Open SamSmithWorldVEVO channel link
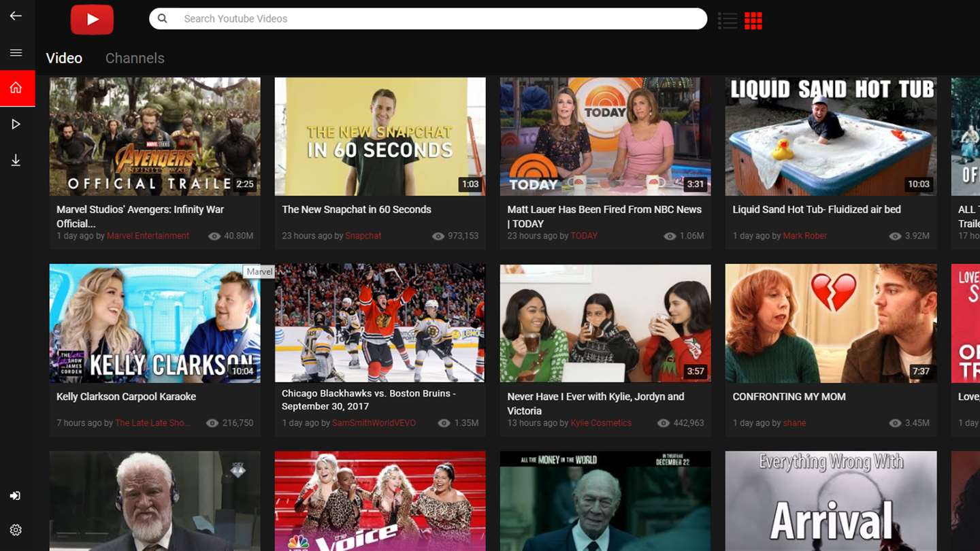 tap(374, 423)
